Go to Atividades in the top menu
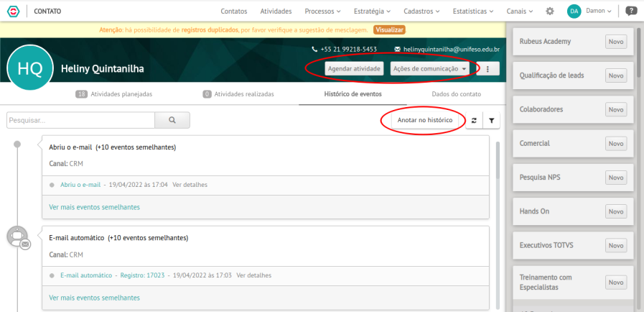The height and width of the screenshot is (312, 644). pyautogui.click(x=276, y=12)
